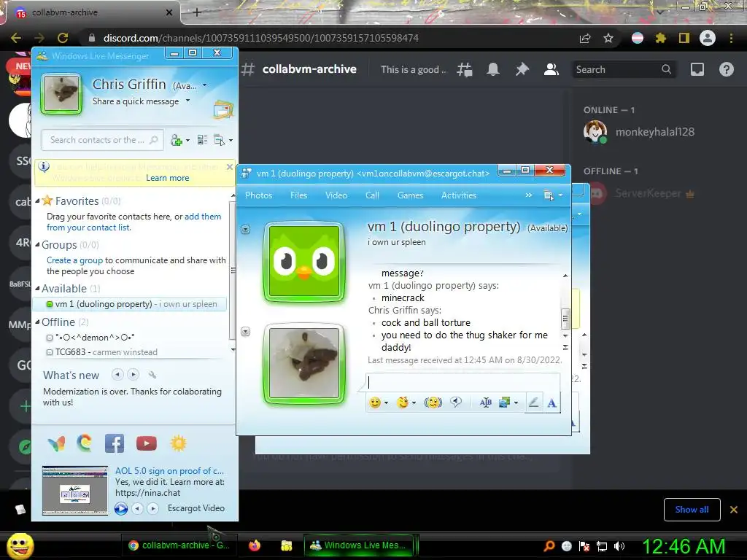
Task: Open AOL 5.0 sign on video link
Action: pyautogui.click(x=169, y=471)
